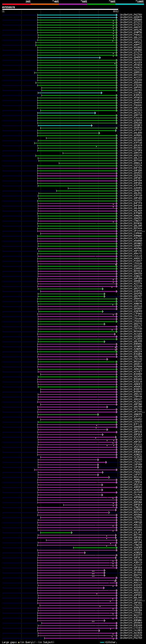Viewport: 146px width, 644px height.
Task: Select label UniRef100_A1X1E4
Action: (131, 63)
